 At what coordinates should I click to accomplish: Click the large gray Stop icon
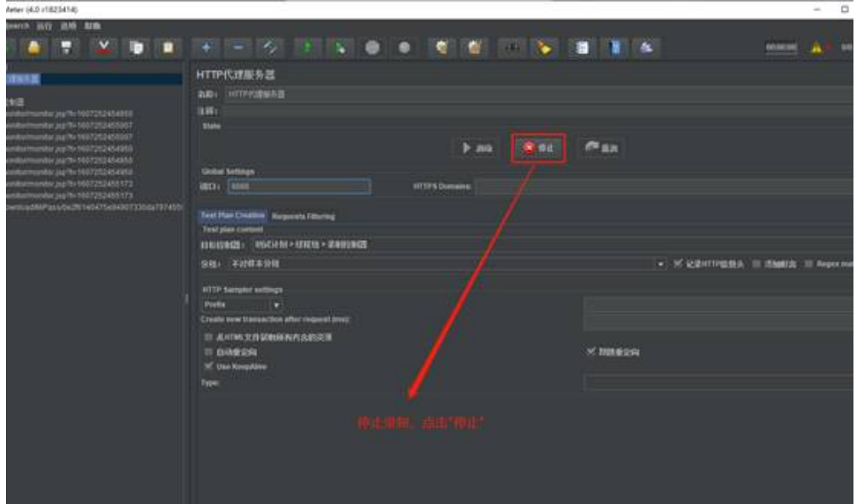point(372,48)
